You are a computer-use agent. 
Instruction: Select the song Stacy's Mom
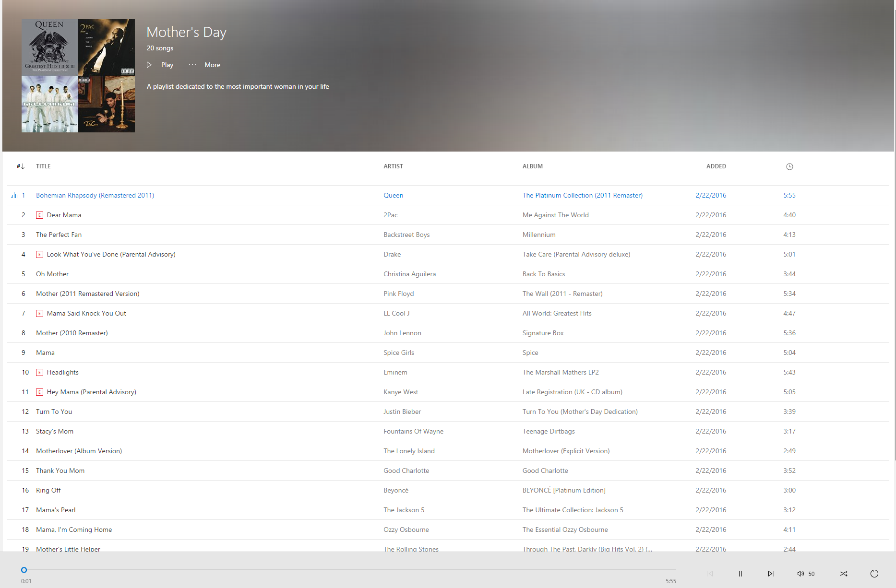click(x=55, y=431)
